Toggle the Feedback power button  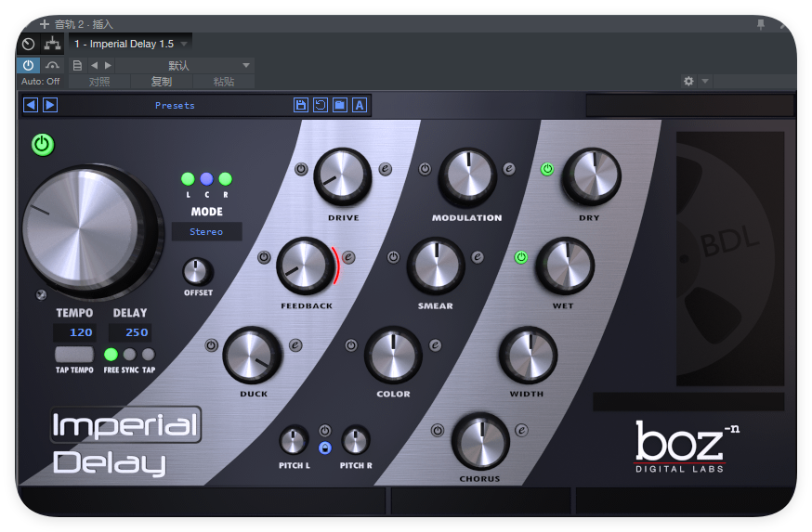[x=264, y=257]
